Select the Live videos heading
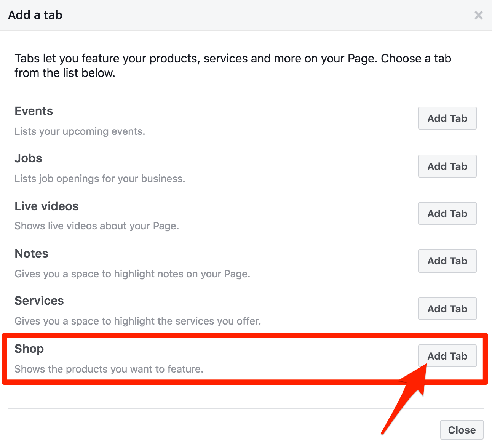The height and width of the screenshot is (448, 492). [46, 206]
